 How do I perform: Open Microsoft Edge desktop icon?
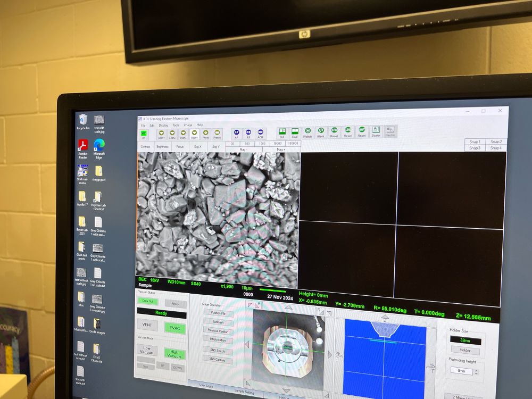(x=99, y=149)
